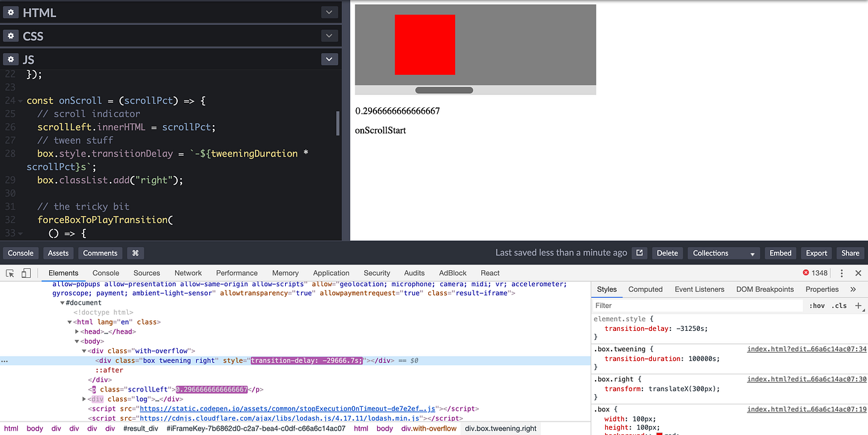Switch to the Console tab in DevTools
This screenshot has height=435, width=868.
(106, 272)
